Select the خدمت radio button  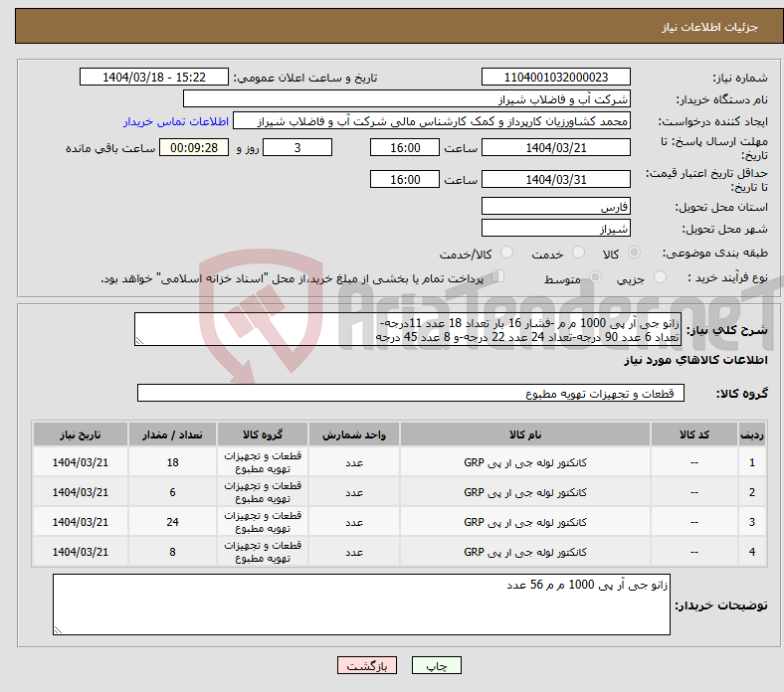(578, 253)
